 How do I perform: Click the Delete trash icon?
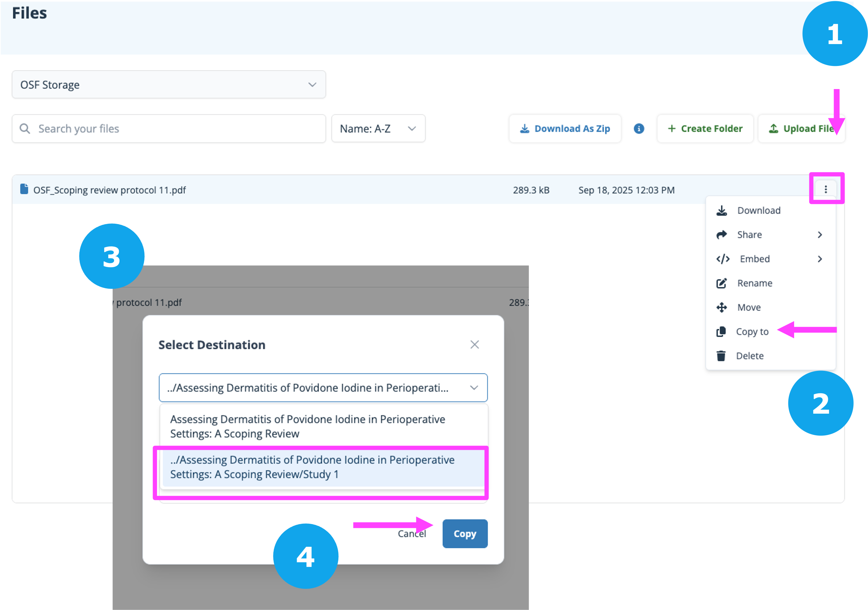721,356
